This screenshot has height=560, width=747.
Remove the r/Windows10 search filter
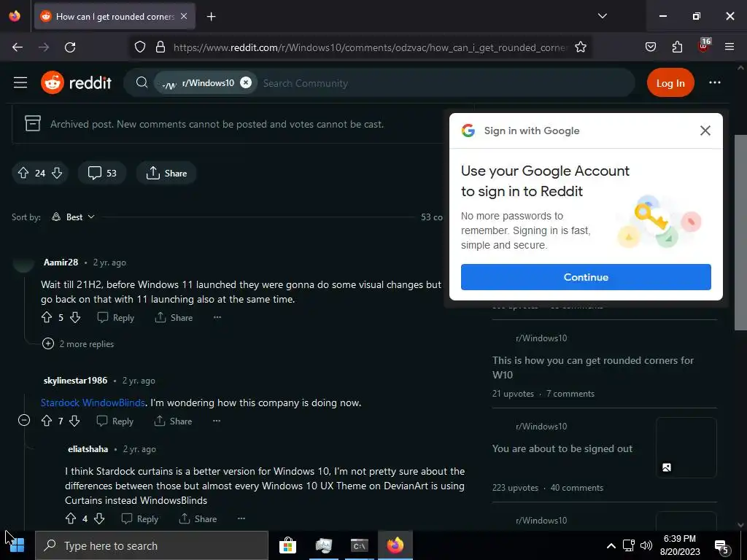(245, 83)
